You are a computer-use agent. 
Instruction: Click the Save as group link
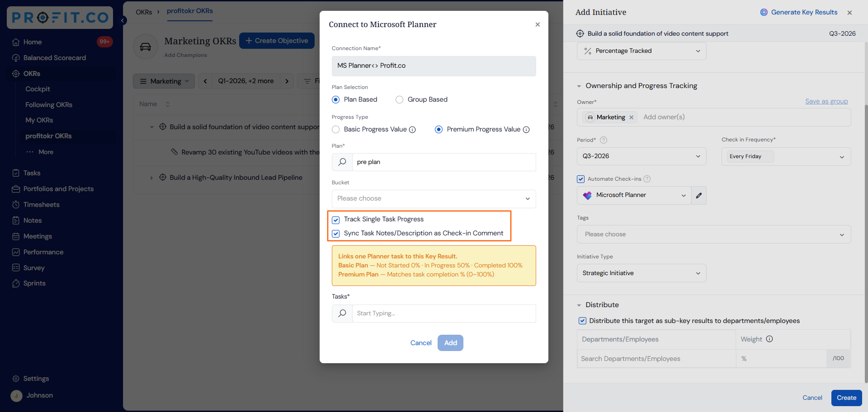point(826,101)
